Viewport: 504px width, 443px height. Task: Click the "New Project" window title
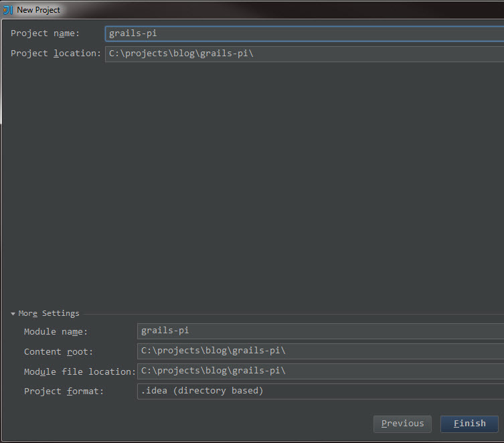point(38,10)
